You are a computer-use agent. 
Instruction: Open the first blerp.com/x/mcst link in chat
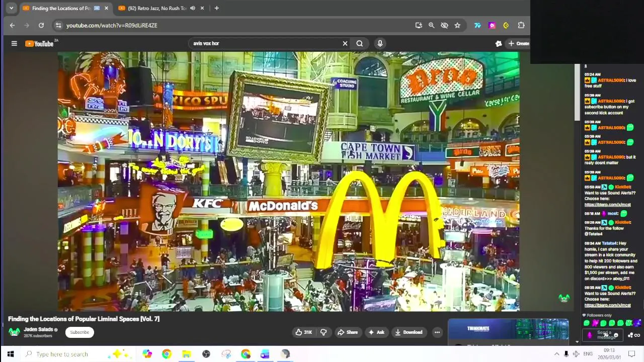coord(607,205)
